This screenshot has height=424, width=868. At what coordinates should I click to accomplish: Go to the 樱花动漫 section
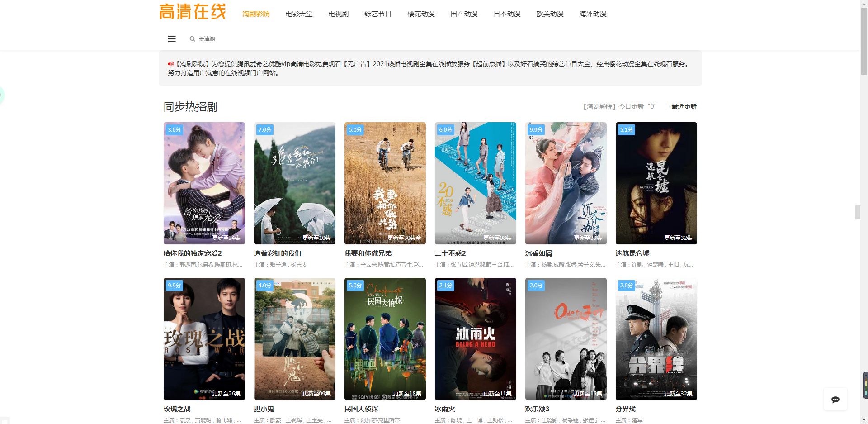pyautogui.click(x=421, y=14)
